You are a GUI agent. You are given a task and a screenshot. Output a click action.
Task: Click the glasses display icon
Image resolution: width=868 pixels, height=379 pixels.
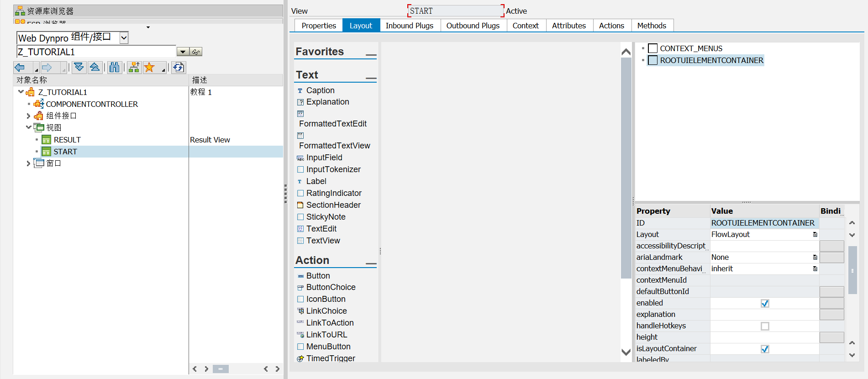[x=196, y=52]
